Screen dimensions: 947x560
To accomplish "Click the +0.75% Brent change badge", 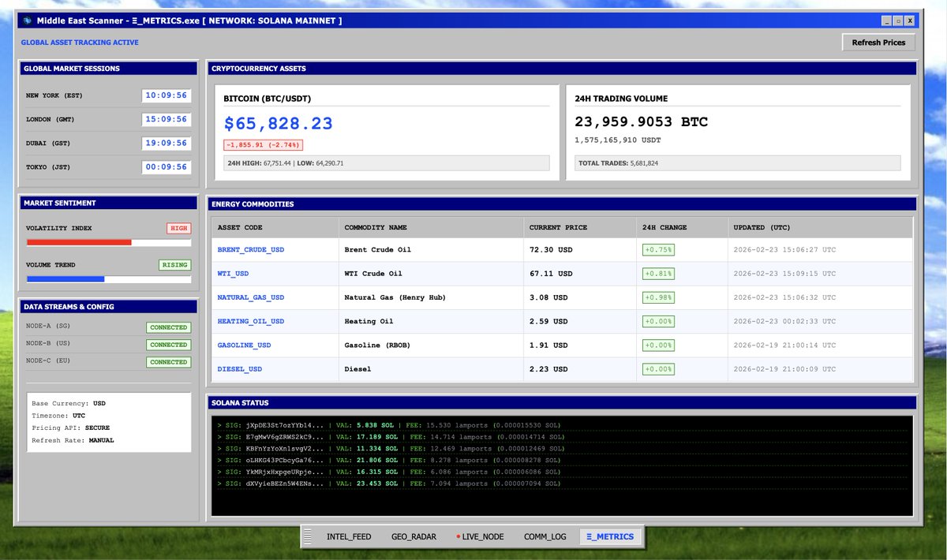I will [x=658, y=249].
